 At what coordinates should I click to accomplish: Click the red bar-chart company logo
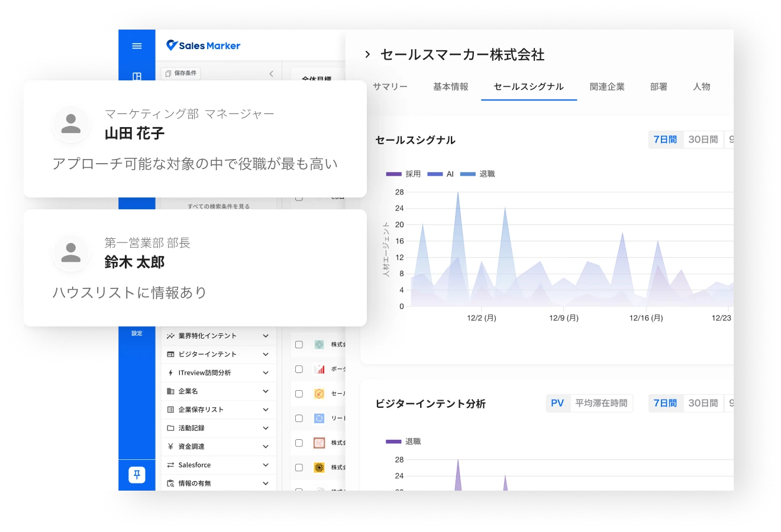(319, 369)
